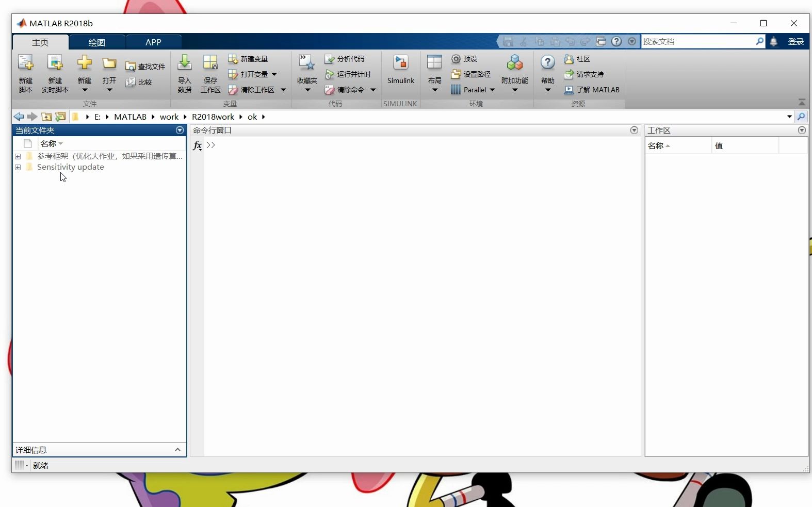Click the work path segment
This screenshot has height=507, width=812.
click(x=169, y=117)
